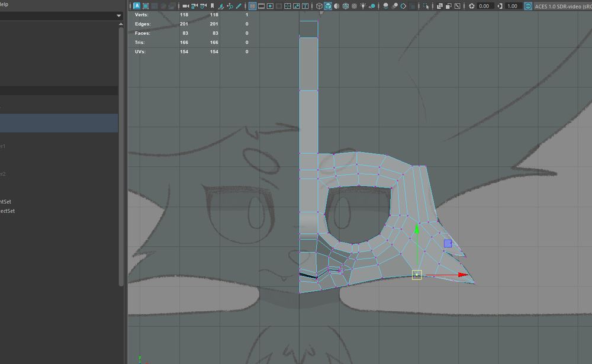Screen dimensions: 592x364
Task: Toggle Screen Space Ambient Occlusion icon
Action: click(x=386, y=6)
